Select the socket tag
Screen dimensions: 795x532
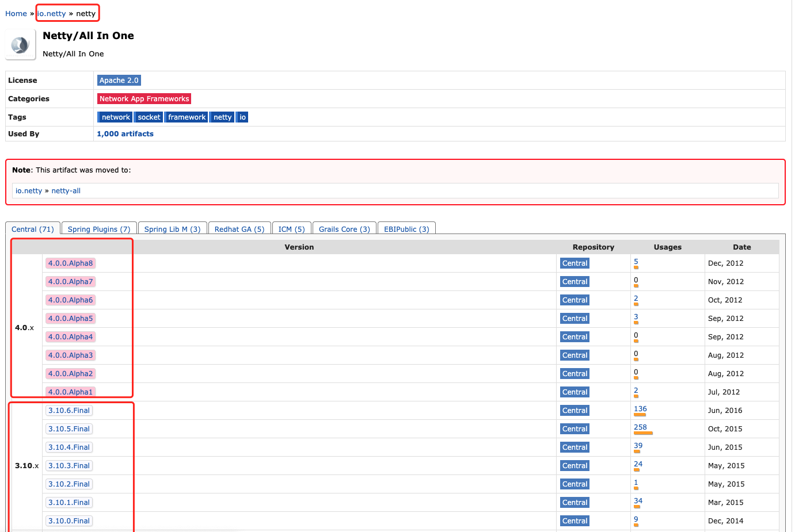pyautogui.click(x=149, y=117)
